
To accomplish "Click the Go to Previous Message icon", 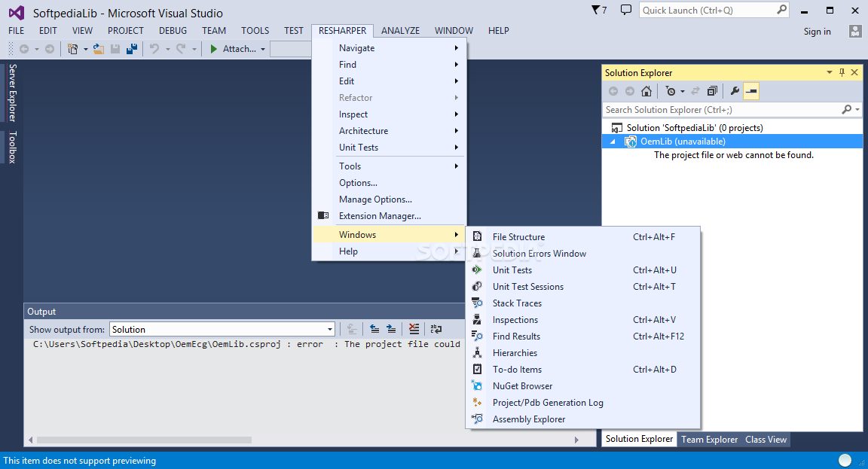I will tap(374, 329).
